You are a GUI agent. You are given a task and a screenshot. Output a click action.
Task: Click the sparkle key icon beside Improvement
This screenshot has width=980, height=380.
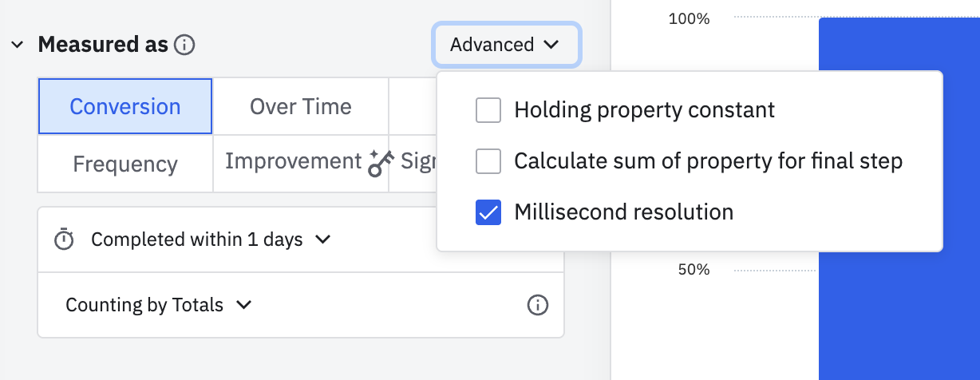click(x=381, y=164)
